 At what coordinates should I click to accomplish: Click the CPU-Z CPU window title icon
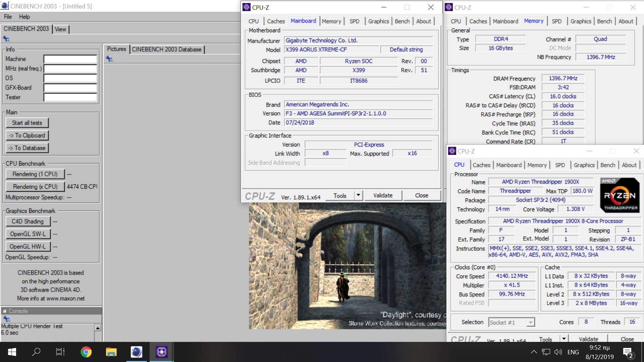tap(452, 151)
